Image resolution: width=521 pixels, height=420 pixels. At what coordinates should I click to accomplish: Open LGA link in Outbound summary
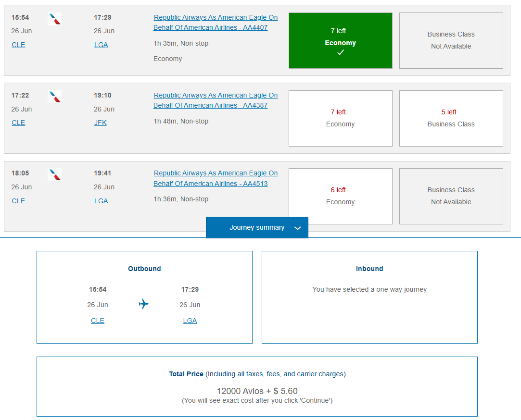190,321
